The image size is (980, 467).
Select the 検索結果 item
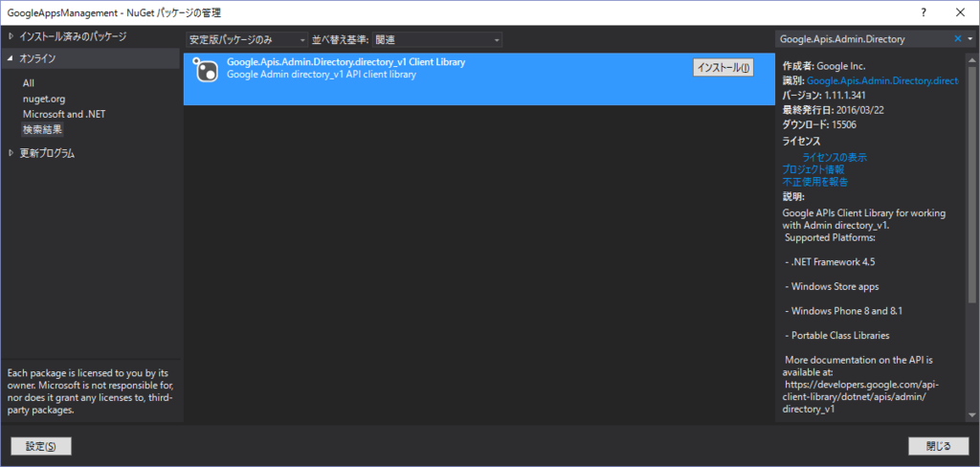pyautogui.click(x=42, y=130)
